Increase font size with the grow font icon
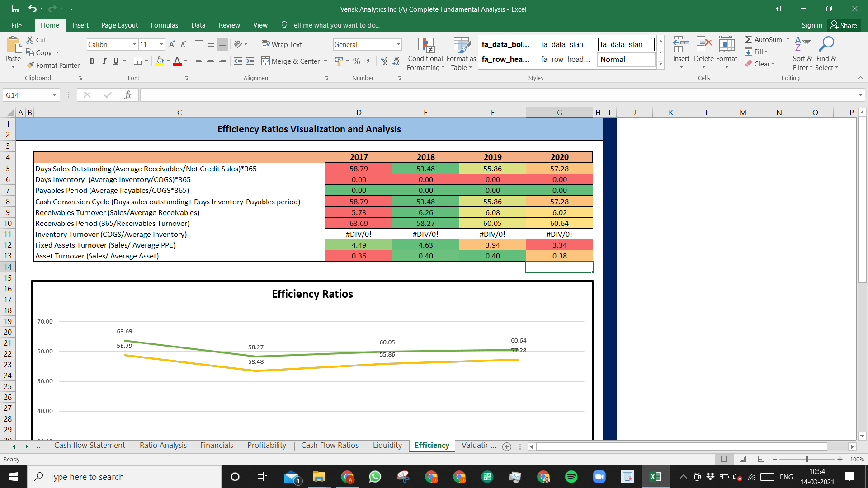The image size is (868, 488). pos(172,44)
